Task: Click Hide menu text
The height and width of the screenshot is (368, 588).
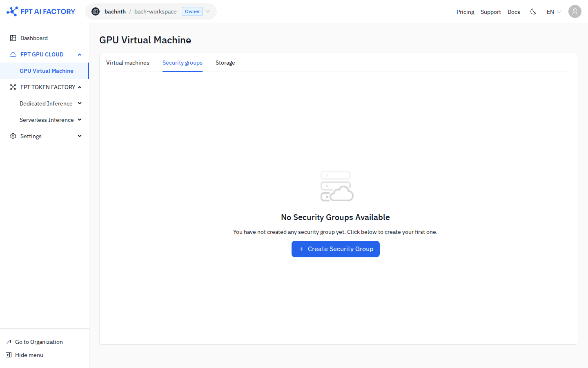Action: point(29,355)
